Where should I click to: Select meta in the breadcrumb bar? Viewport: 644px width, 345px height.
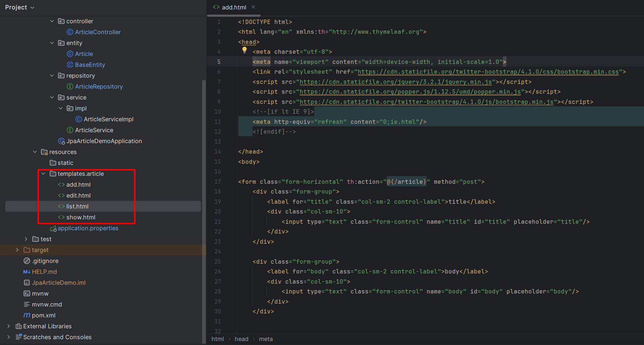point(266,339)
